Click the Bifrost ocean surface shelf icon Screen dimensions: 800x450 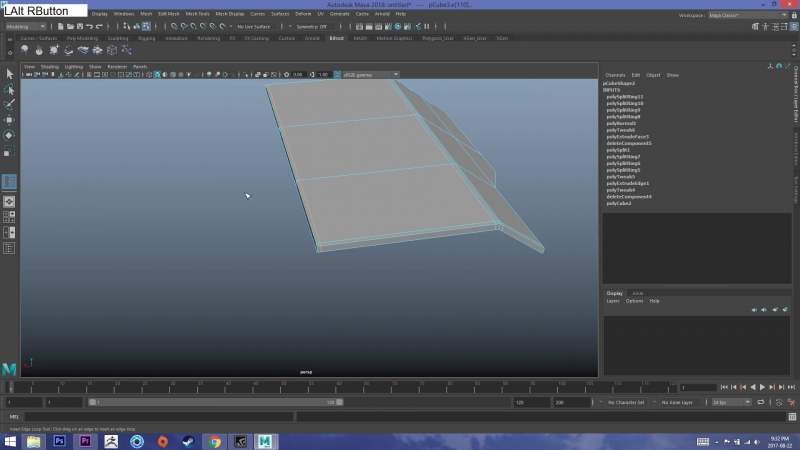click(83, 50)
